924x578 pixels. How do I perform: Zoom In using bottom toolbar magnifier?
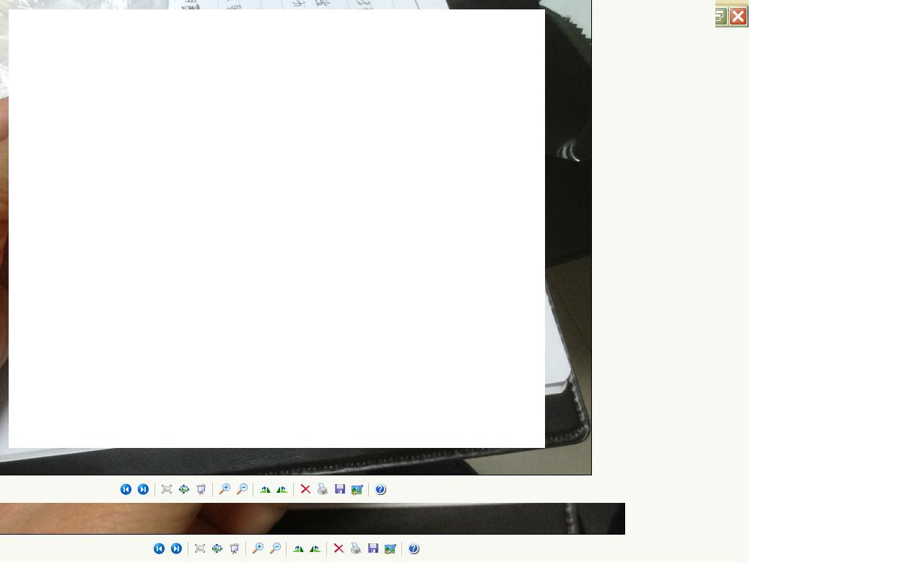coord(258,548)
